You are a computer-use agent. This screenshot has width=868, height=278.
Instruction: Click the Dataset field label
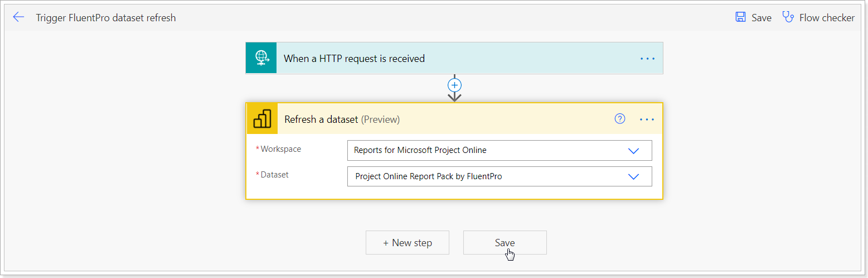click(x=275, y=175)
